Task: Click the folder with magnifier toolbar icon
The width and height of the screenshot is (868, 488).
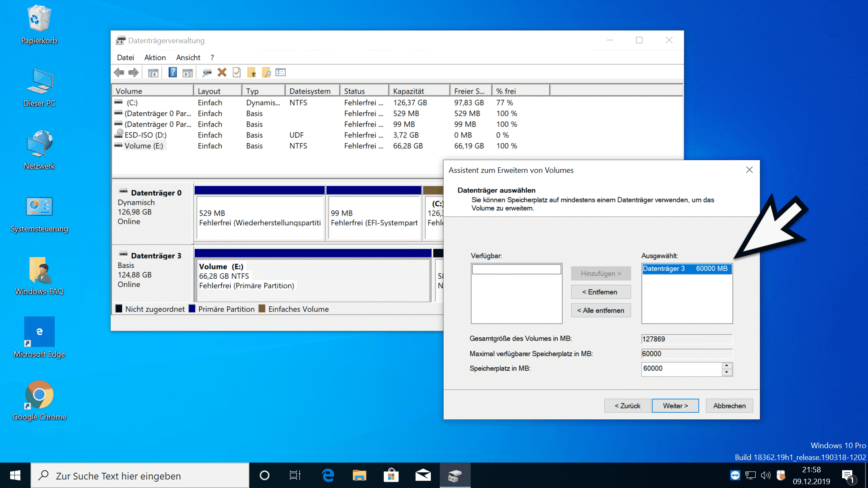Action: (266, 72)
